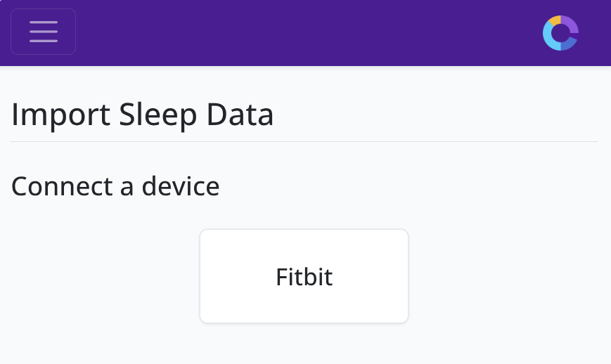
Task: Connect a Fitbit device
Action: (304, 276)
